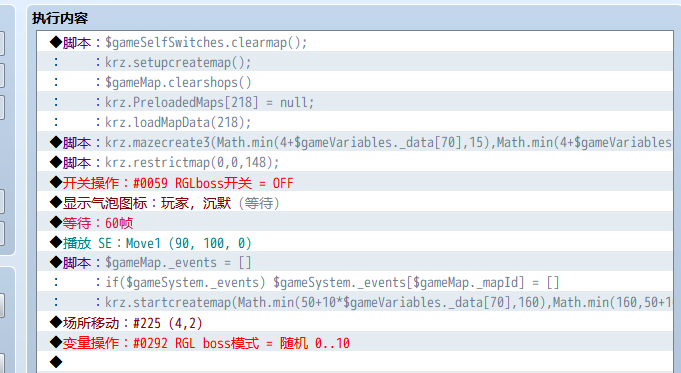Select the krz.PreloadedMaps[218] = null line
The width and height of the screenshot is (681, 373).
point(355,102)
